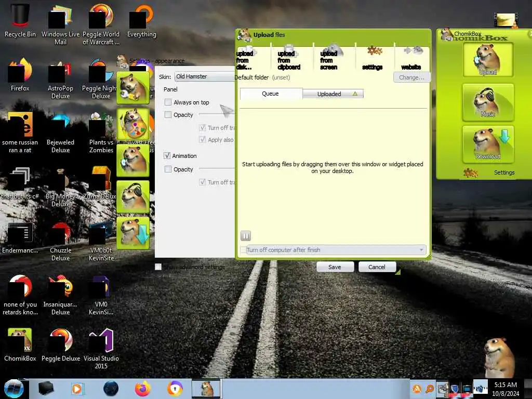Open Recycle Bin on desktop
Screen dimensions: 532x399
click(x=20, y=21)
